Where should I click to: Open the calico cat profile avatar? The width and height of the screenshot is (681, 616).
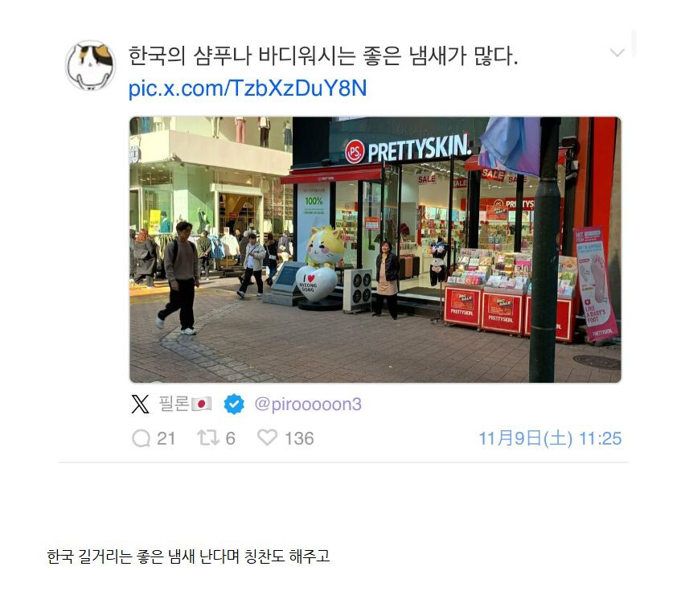click(90, 65)
